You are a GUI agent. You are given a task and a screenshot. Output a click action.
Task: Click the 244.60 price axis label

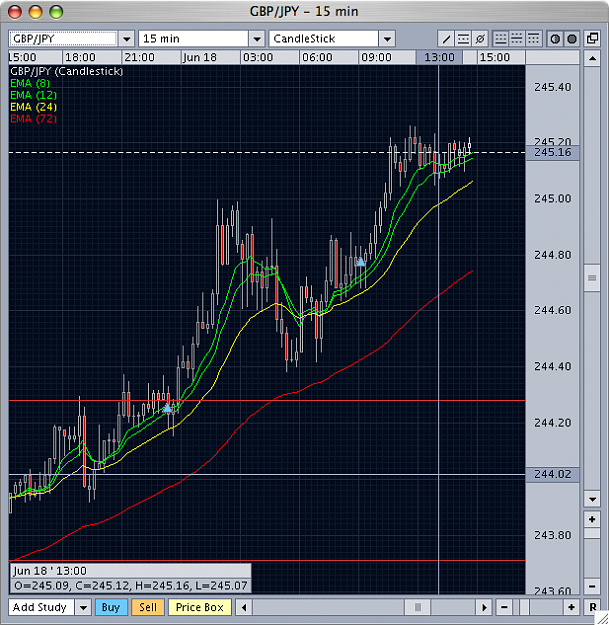(552, 310)
